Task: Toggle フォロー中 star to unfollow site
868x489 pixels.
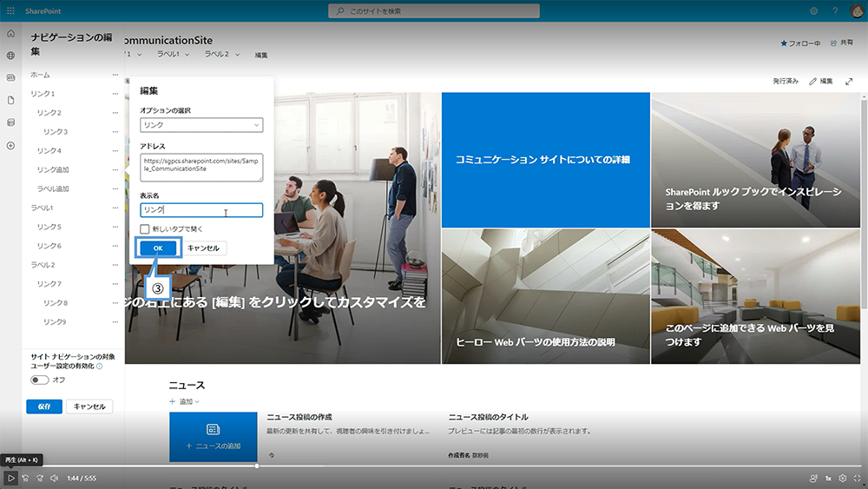Action: [800, 43]
